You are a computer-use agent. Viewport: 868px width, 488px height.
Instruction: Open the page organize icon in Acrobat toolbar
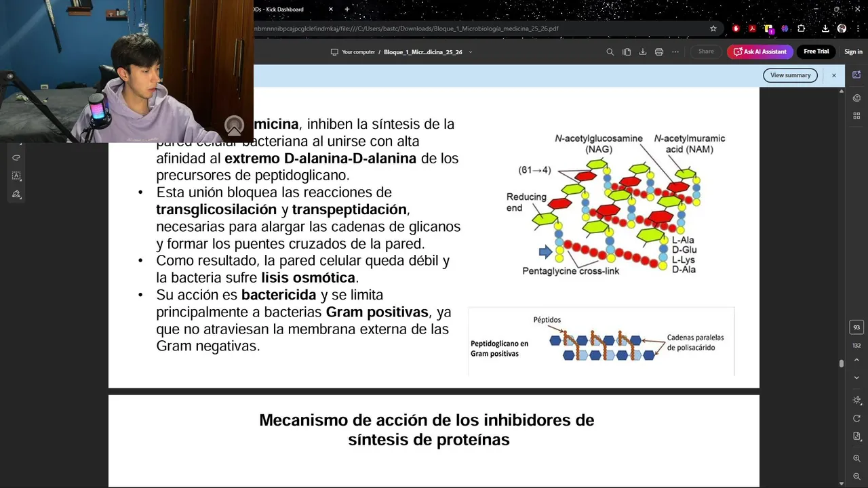point(626,52)
